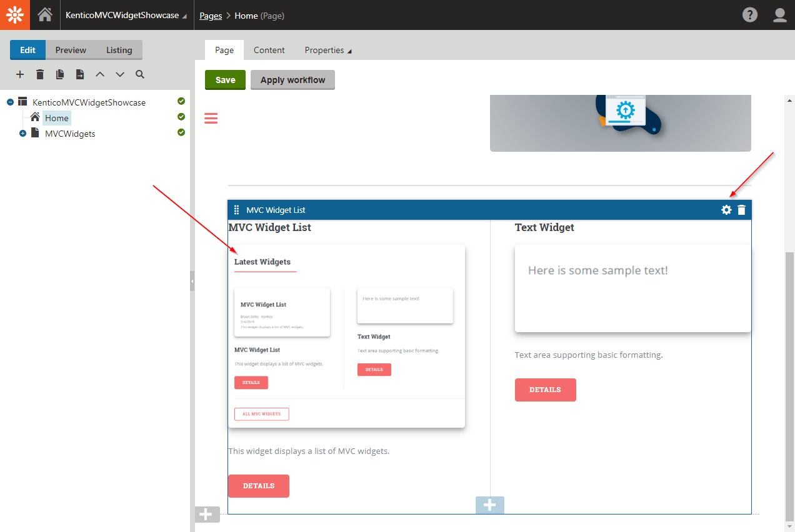Click 'This widget displays a list' description
795x532 pixels.
point(309,451)
